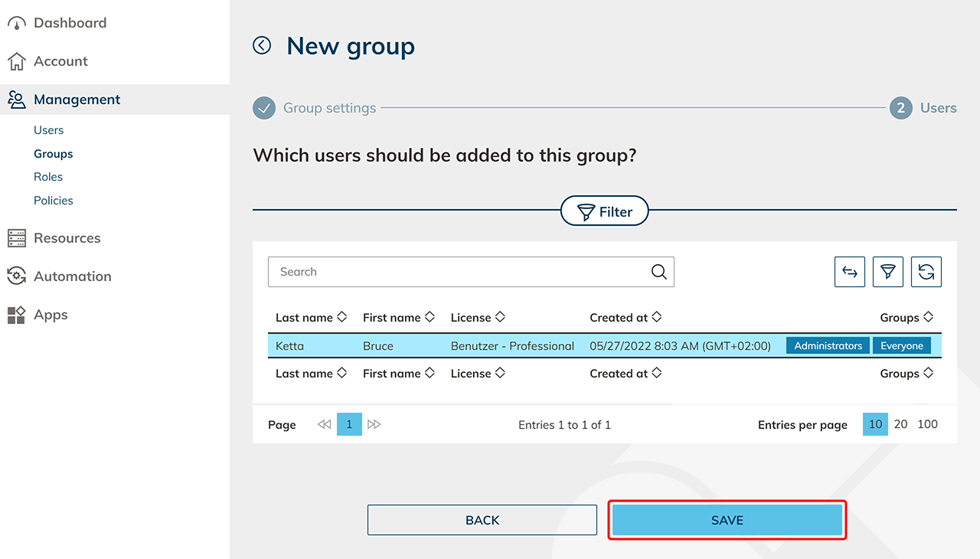Viewport: 980px width, 559px height.
Task: Go to next page arrow in pagination
Action: coord(374,424)
